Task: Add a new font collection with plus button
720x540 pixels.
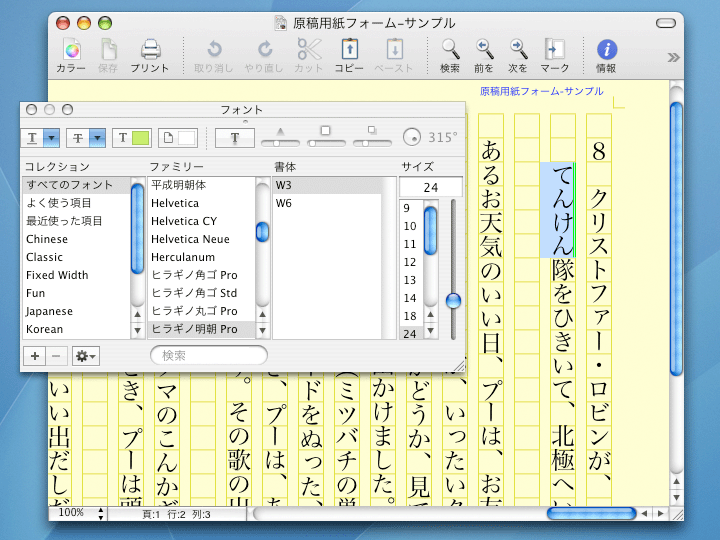Action: pyautogui.click(x=35, y=356)
